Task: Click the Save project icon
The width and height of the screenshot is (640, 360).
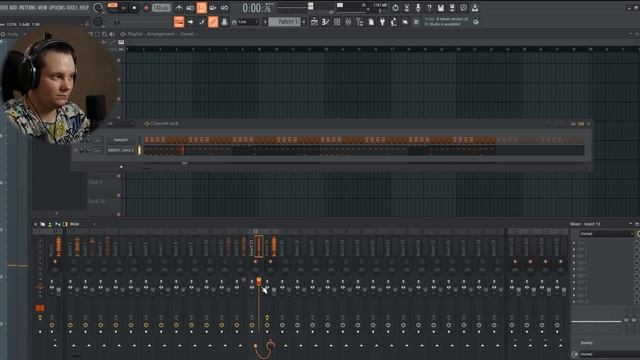Action: point(441,8)
